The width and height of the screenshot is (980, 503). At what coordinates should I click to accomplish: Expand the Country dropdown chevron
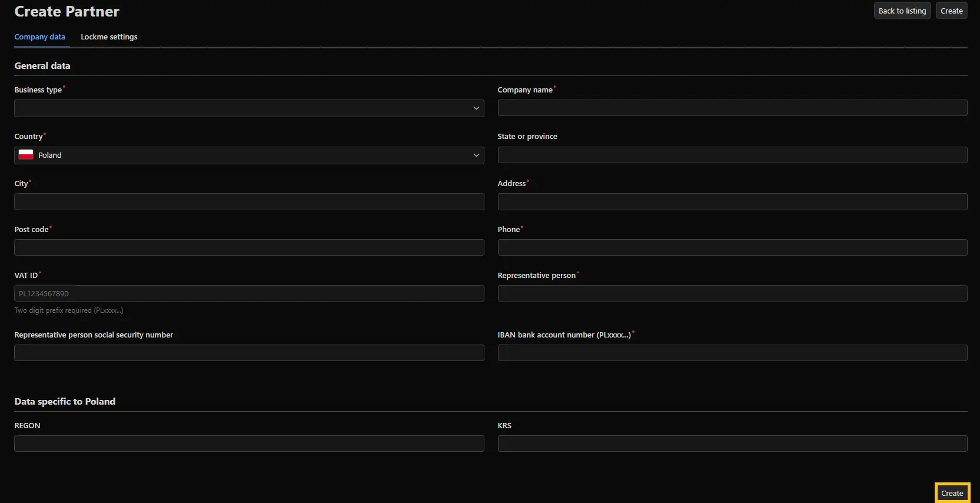coord(476,155)
